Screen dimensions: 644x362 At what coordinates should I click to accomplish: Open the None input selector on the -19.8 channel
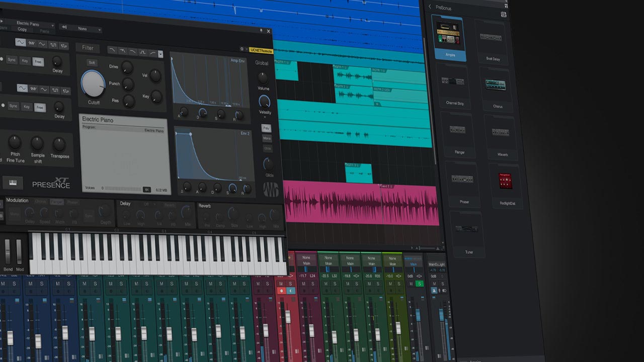point(350,258)
